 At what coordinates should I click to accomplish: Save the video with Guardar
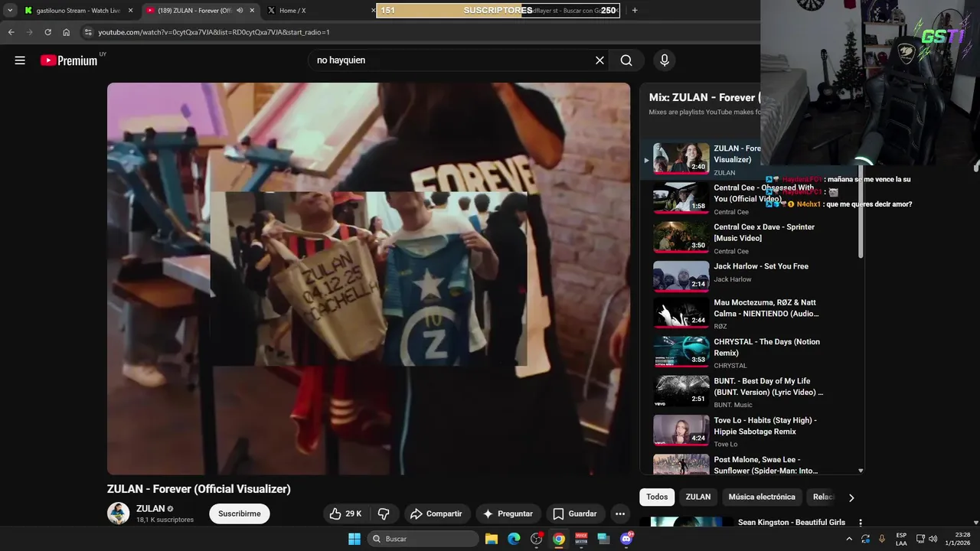point(574,514)
